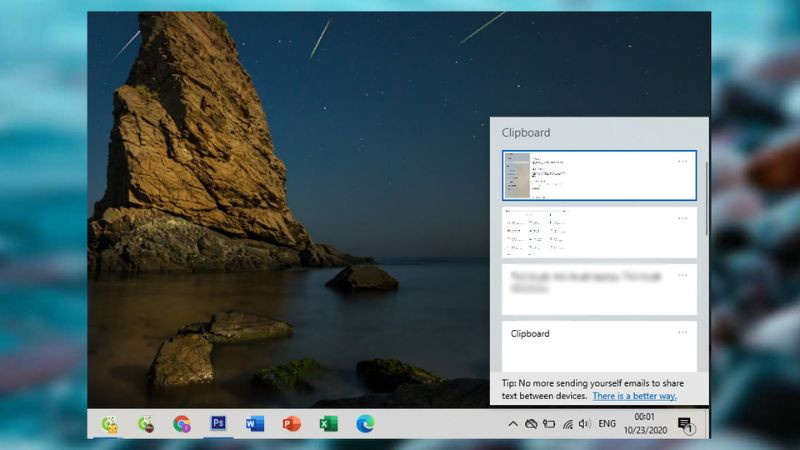Show hidden system tray icons chevron
This screenshot has height=450, width=800.
pos(514,424)
